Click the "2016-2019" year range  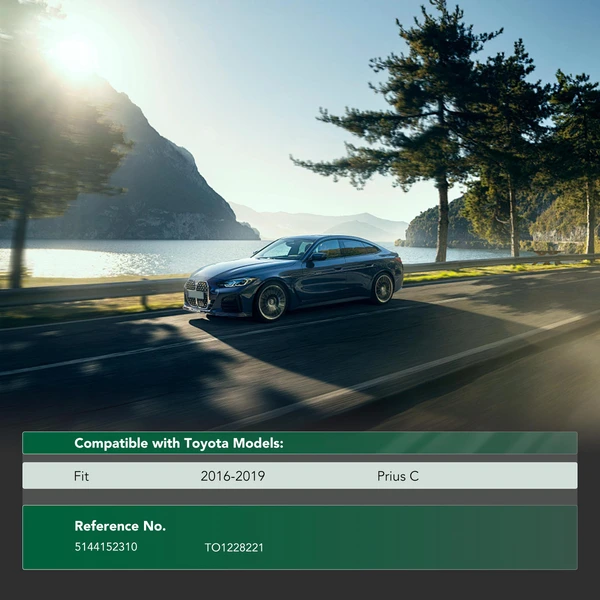[x=232, y=476]
